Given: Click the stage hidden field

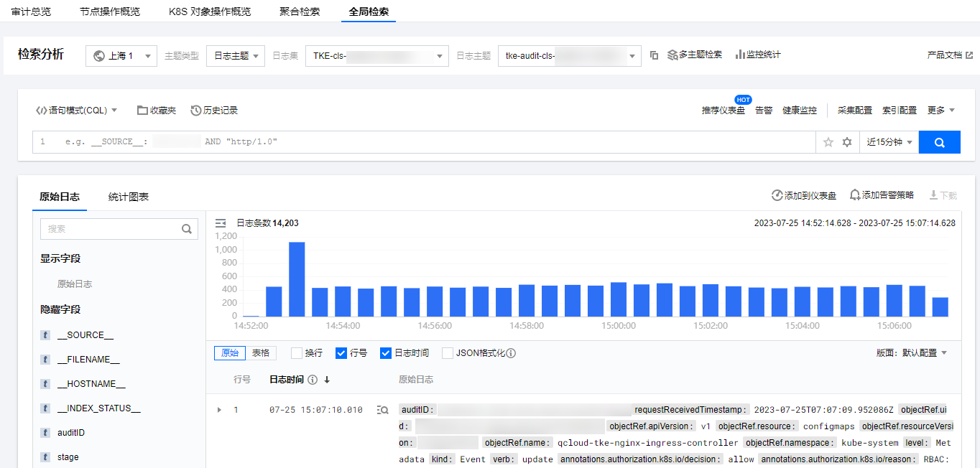Looking at the screenshot, I should tap(68, 457).
